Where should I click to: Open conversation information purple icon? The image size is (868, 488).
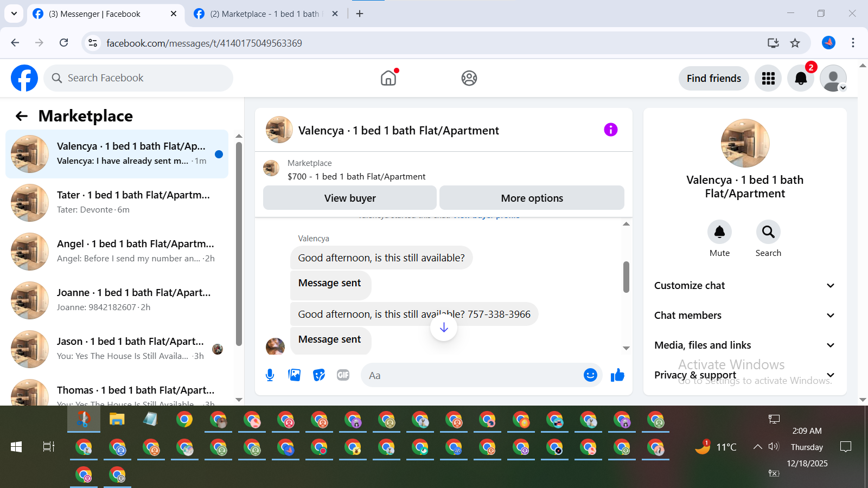(x=611, y=130)
